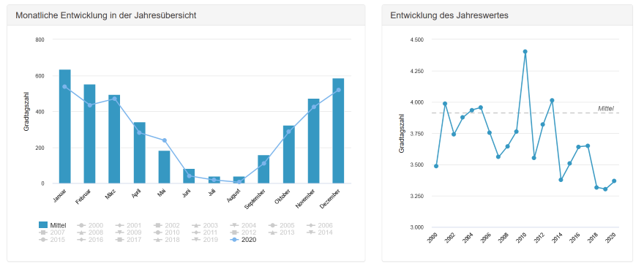This screenshot has width=644, height=269.
Task: Hide the 2020 line series via legend
Action: pyautogui.click(x=243, y=240)
